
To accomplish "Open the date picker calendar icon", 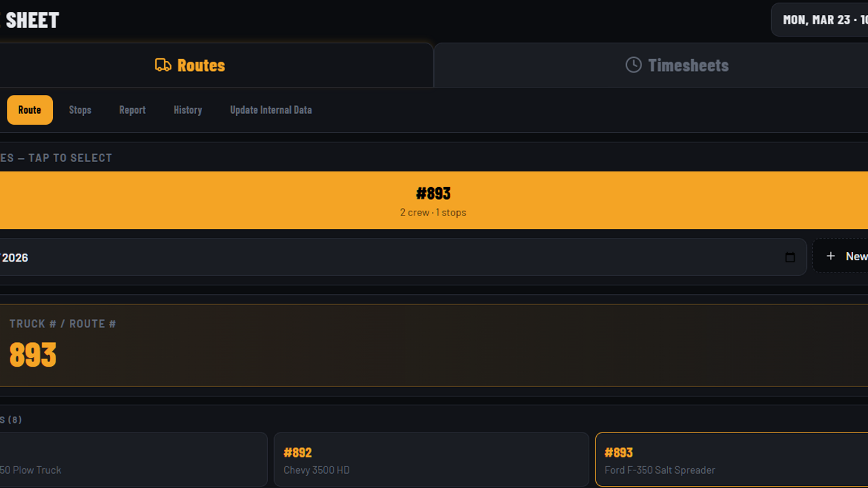I will (789, 257).
